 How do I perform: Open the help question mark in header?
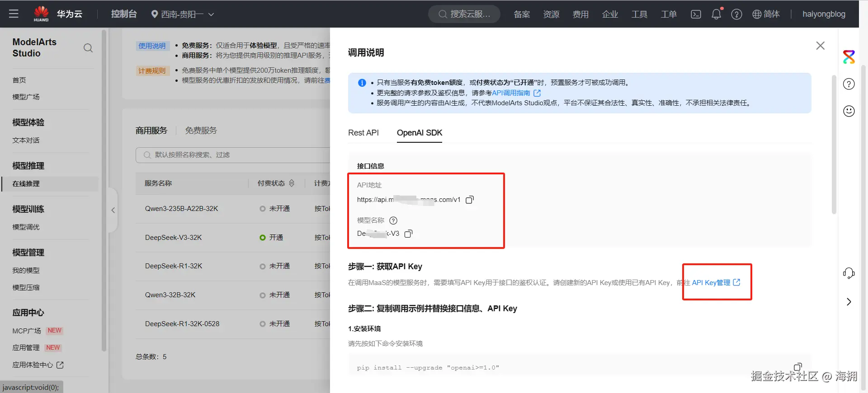click(736, 14)
